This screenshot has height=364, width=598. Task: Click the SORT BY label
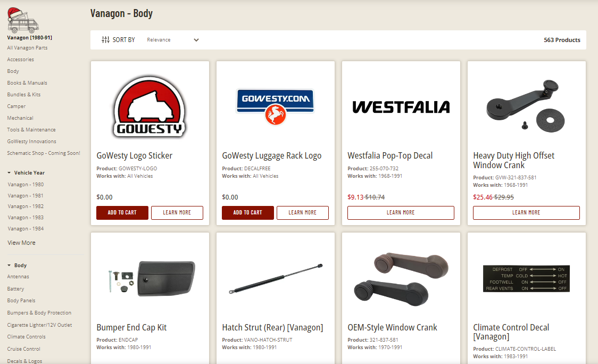(123, 40)
